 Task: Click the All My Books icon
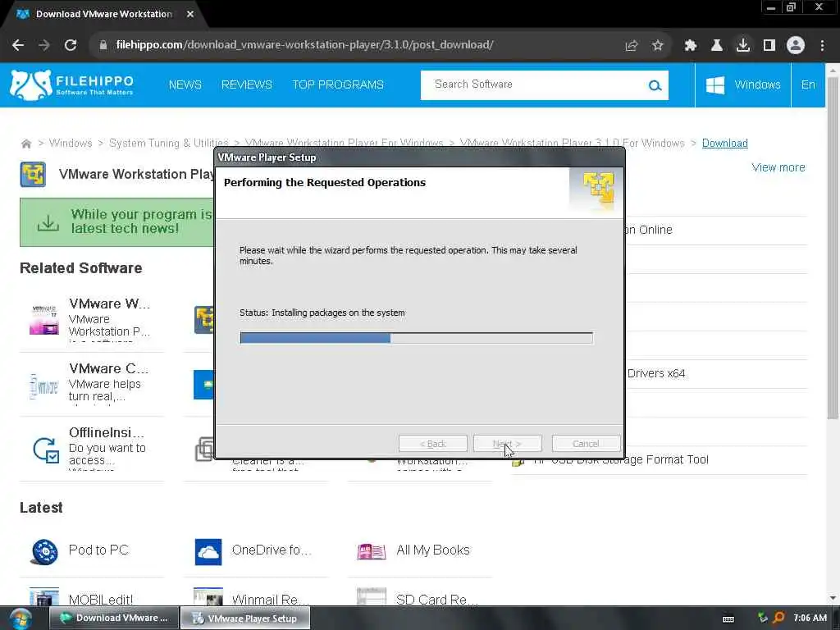372,551
